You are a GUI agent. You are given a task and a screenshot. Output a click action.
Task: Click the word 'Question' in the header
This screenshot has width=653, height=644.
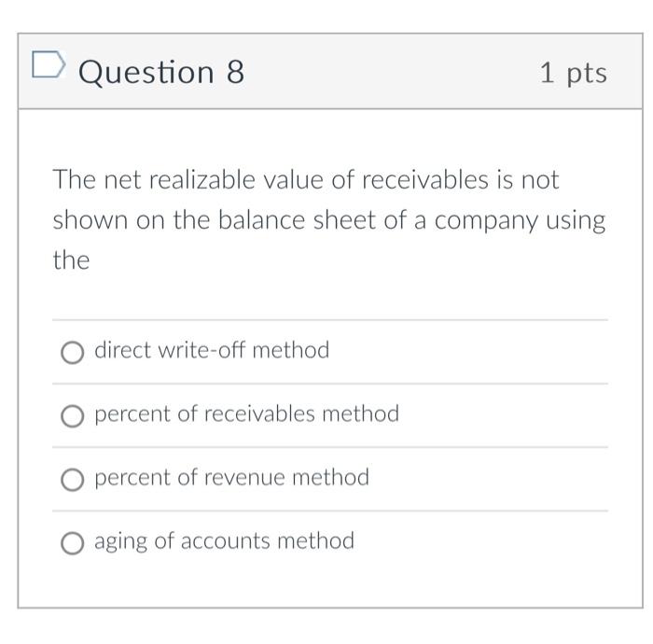click(146, 72)
